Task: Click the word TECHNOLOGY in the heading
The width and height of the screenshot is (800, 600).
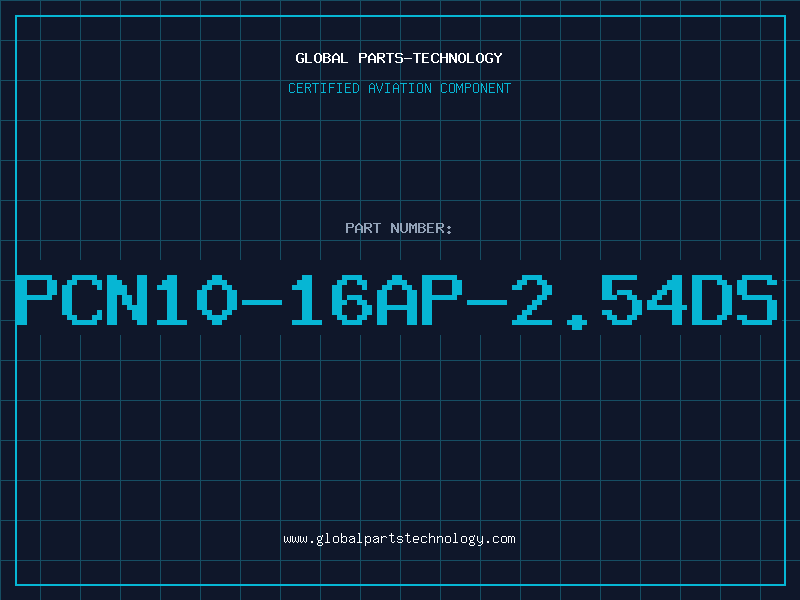Action: (x=458, y=58)
